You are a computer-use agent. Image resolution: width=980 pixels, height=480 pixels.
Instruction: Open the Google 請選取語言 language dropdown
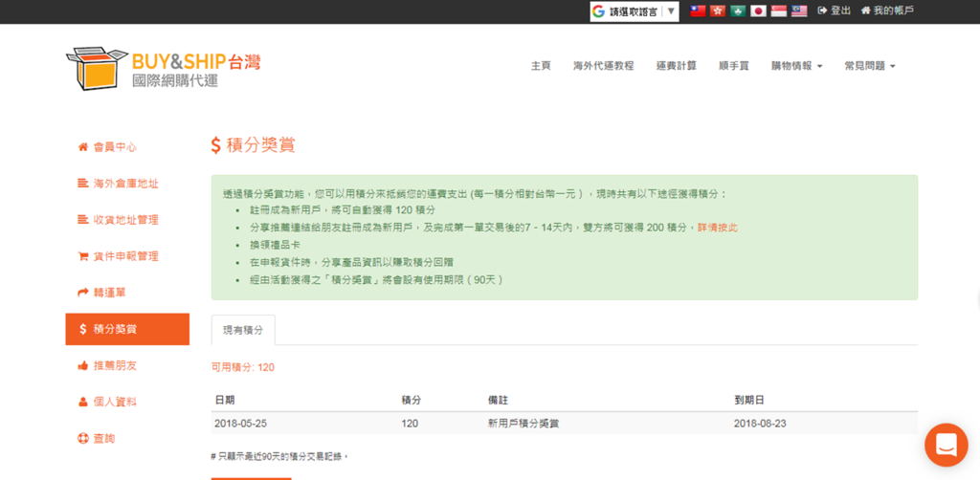pos(634,11)
